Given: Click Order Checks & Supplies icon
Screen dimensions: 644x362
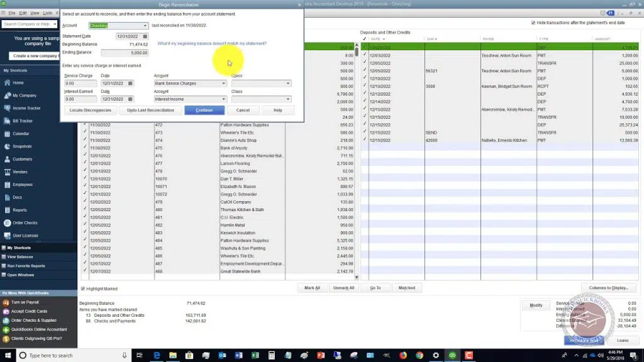Looking at the screenshot, I should [6, 320].
